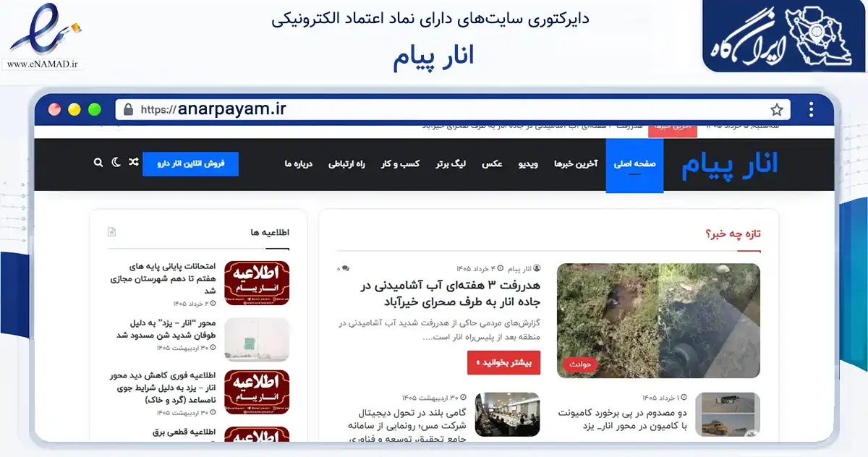Open the browser three-dot menu
This screenshot has height=457, width=868.
812,110
